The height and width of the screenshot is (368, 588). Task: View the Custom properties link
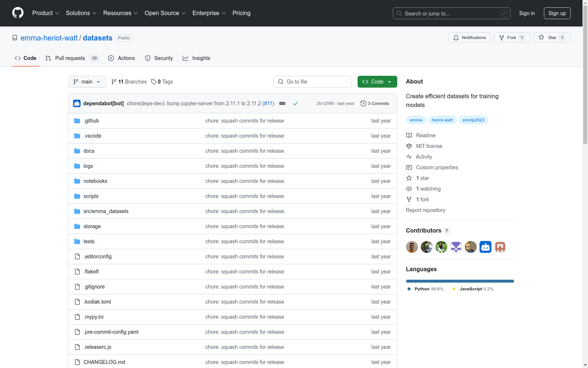pos(432,167)
